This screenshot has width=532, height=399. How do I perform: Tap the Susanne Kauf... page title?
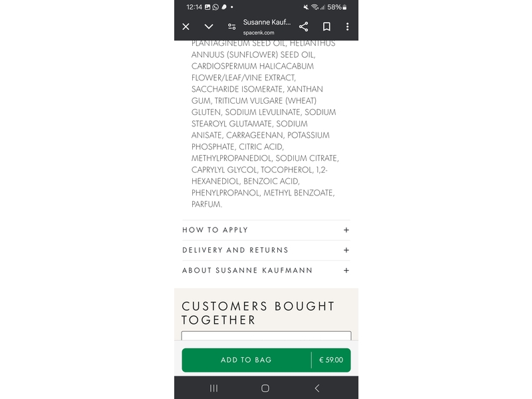pos(267,22)
